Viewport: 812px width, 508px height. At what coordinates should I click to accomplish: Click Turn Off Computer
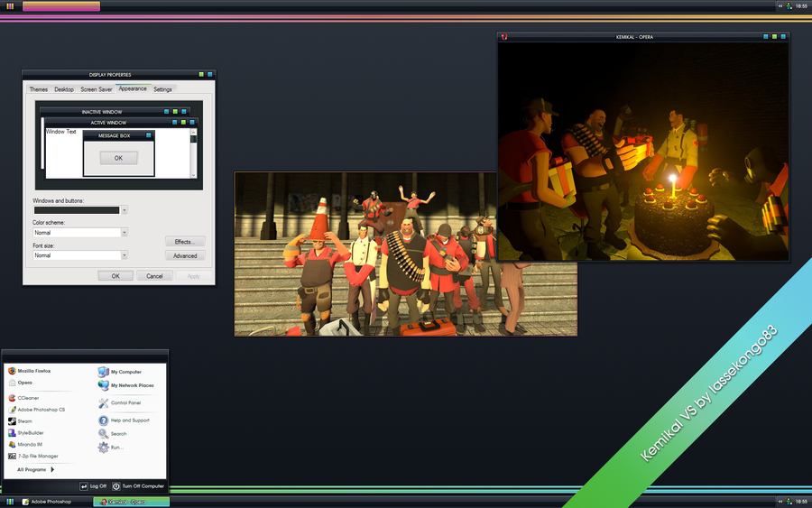[138, 486]
